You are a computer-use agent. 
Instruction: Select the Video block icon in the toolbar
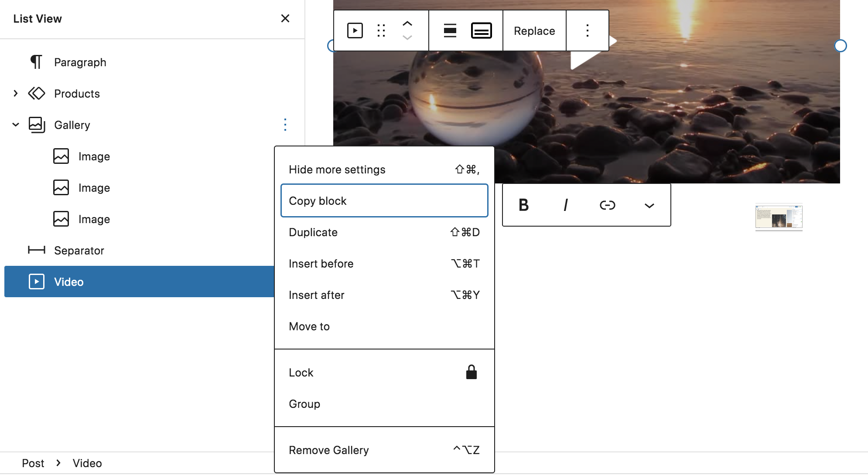click(355, 31)
